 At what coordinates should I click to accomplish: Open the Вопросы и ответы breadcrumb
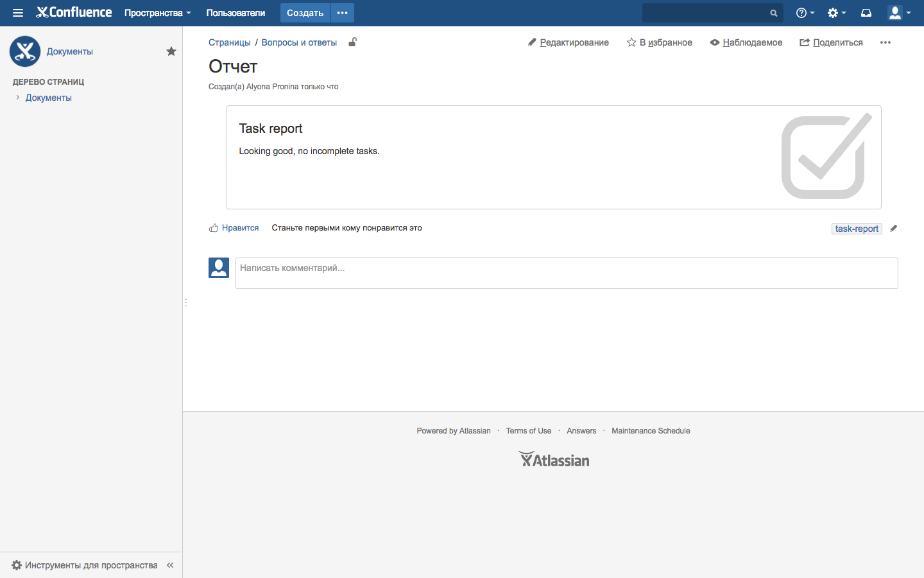(x=299, y=42)
